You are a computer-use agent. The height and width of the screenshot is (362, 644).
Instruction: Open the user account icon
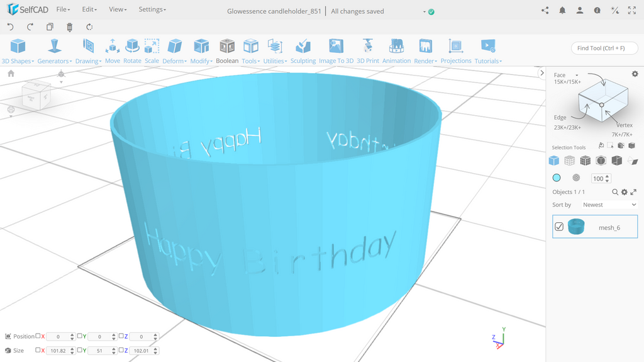pyautogui.click(x=579, y=11)
